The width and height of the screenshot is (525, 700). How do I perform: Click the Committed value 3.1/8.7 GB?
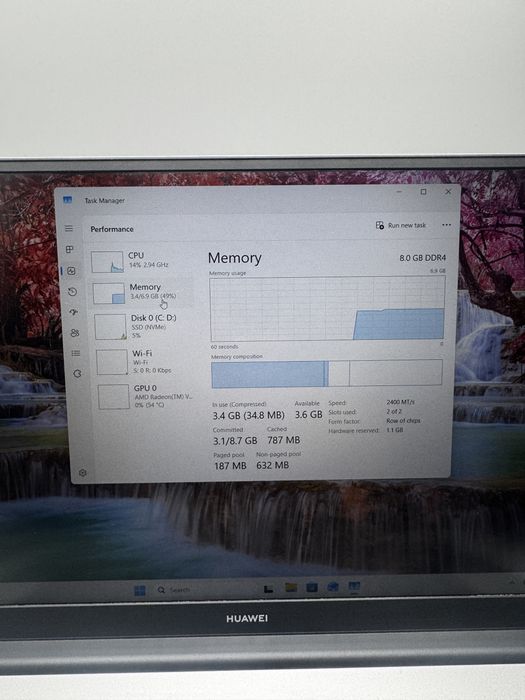pyautogui.click(x=235, y=441)
